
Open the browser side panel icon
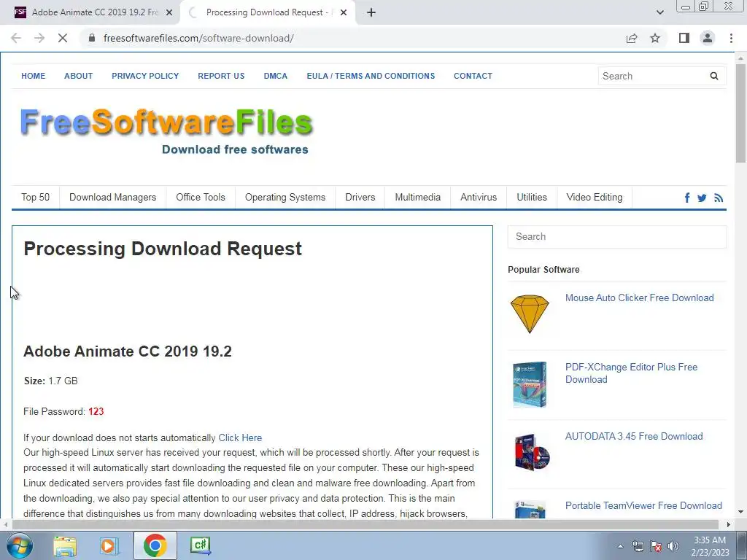(x=684, y=38)
